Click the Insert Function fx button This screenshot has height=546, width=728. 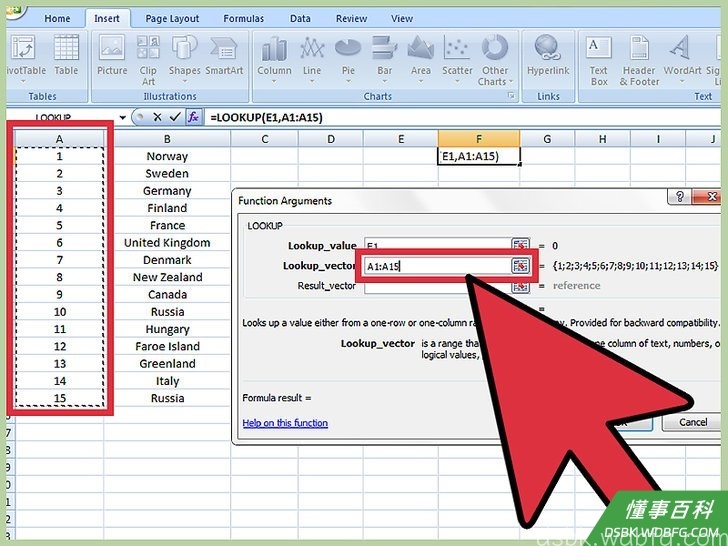coord(193,117)
